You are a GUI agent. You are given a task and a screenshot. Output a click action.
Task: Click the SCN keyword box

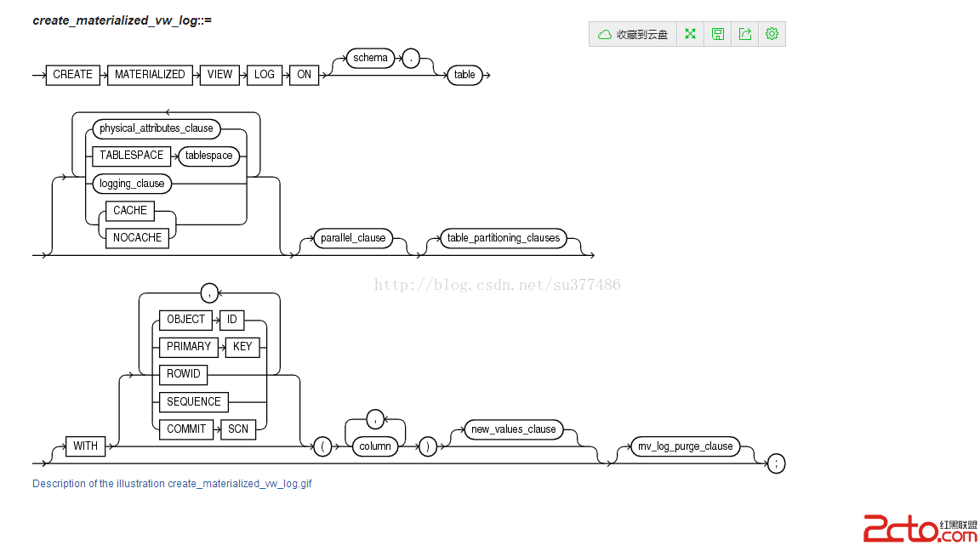238,429
